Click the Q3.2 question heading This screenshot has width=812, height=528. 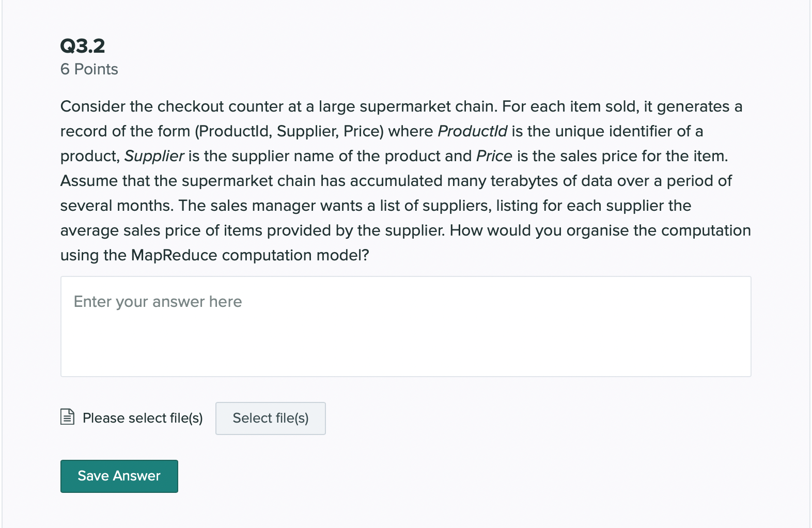[x=83, y=46]
